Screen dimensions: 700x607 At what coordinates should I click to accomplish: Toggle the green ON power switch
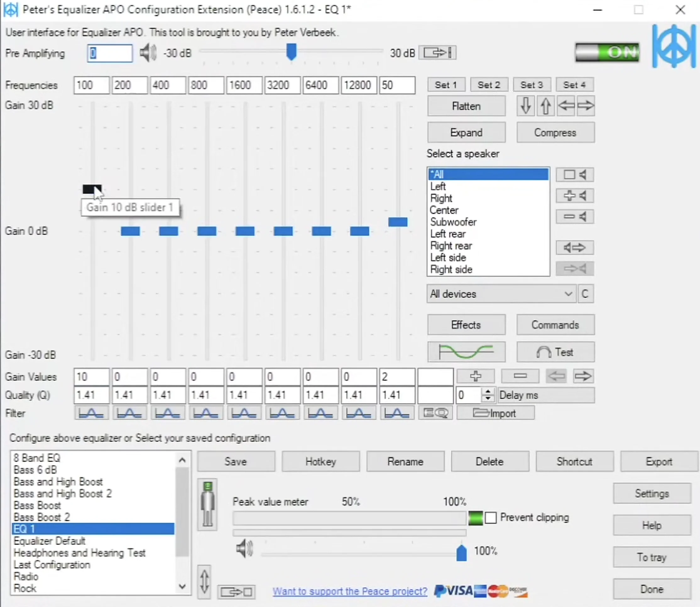tap(607, 52)
